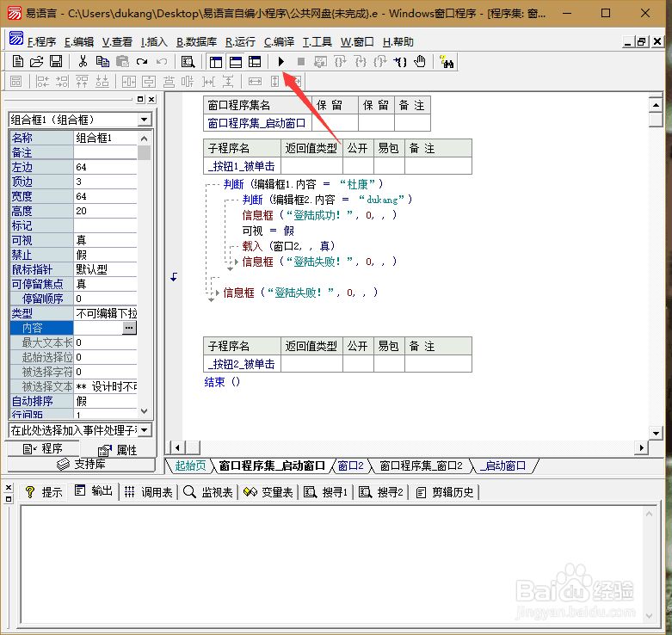Switch to the 属性 panel tab

pos(117,450)
